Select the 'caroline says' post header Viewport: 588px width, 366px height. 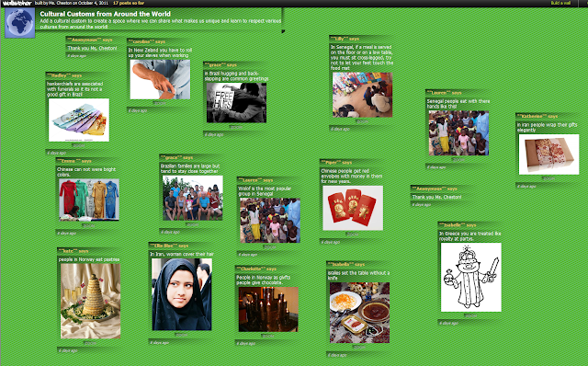(x=147, y=41)
